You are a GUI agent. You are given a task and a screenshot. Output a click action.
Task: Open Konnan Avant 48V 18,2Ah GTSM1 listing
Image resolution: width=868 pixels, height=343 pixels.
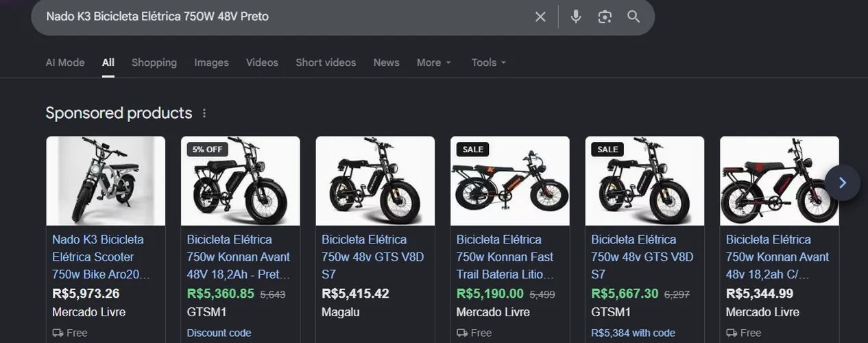tap(239, 257)
